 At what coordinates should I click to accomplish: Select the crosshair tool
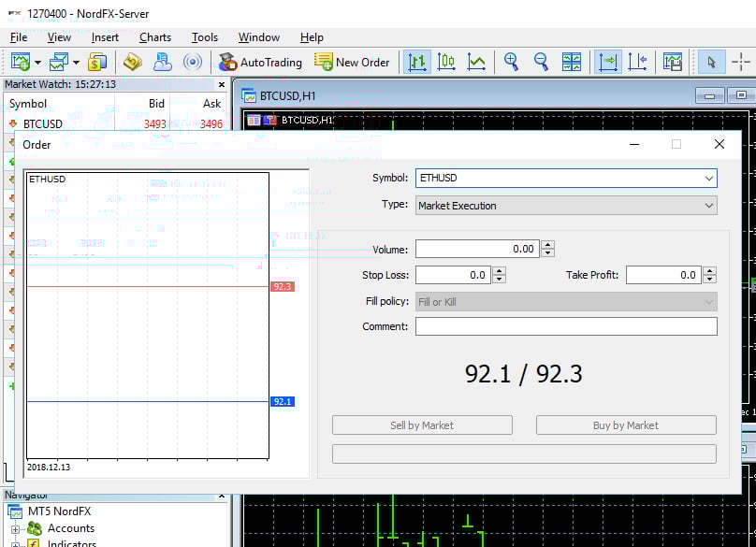point(741,62)
